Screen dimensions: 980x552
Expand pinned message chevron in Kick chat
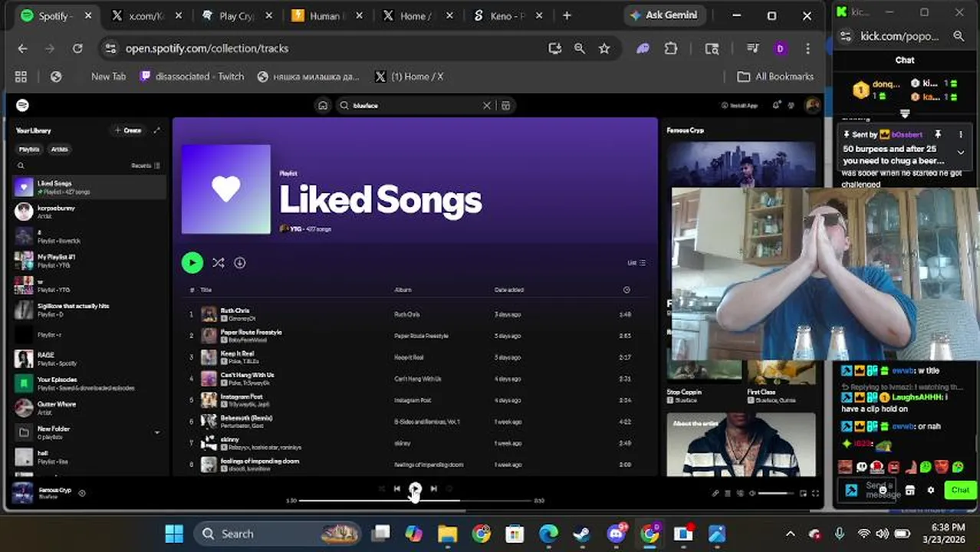(x=961, y=153)
